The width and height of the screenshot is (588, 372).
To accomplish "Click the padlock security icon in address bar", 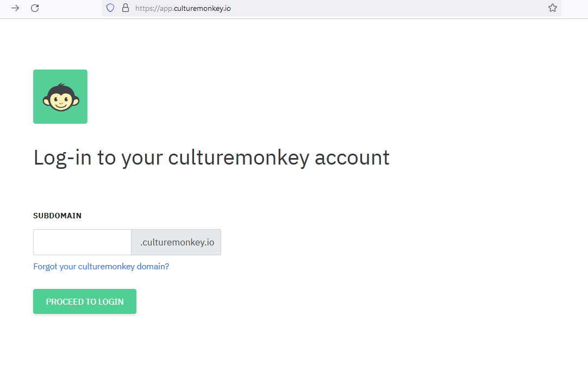I will point(126,8).
